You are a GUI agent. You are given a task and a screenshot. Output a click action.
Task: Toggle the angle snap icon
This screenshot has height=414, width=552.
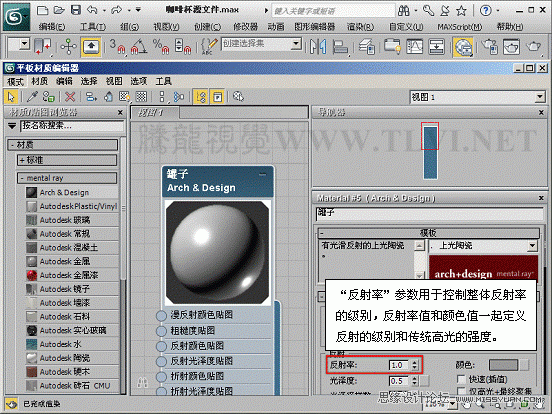click(139, 46)
